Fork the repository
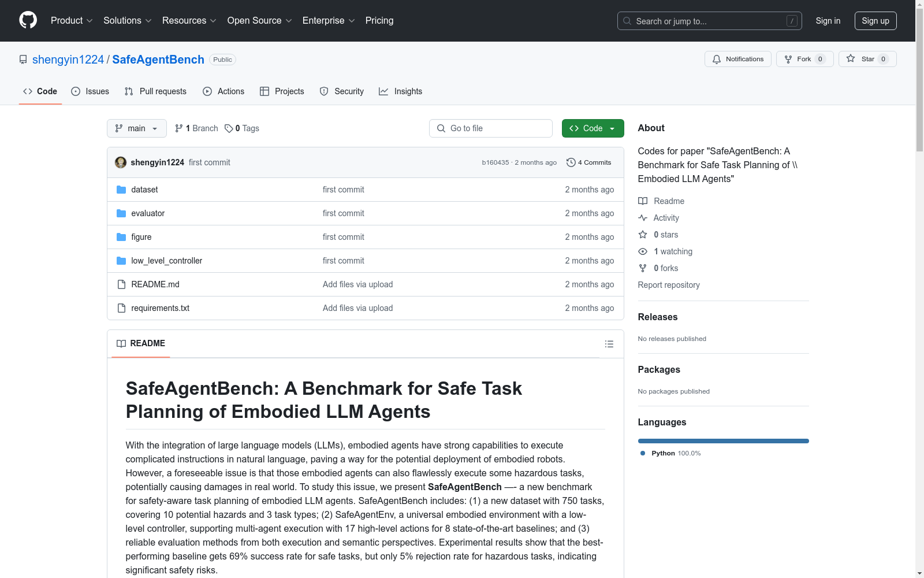 click(x=804, y=59)
